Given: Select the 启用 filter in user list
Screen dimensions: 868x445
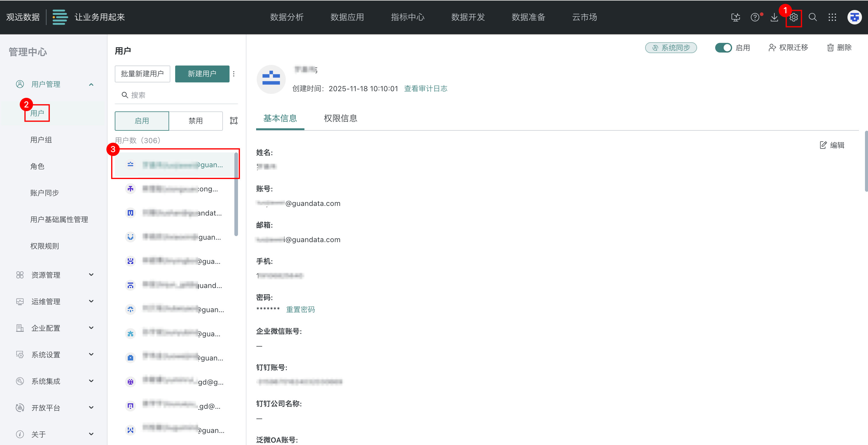Looking at the screenshot, I should click(142, 121).
